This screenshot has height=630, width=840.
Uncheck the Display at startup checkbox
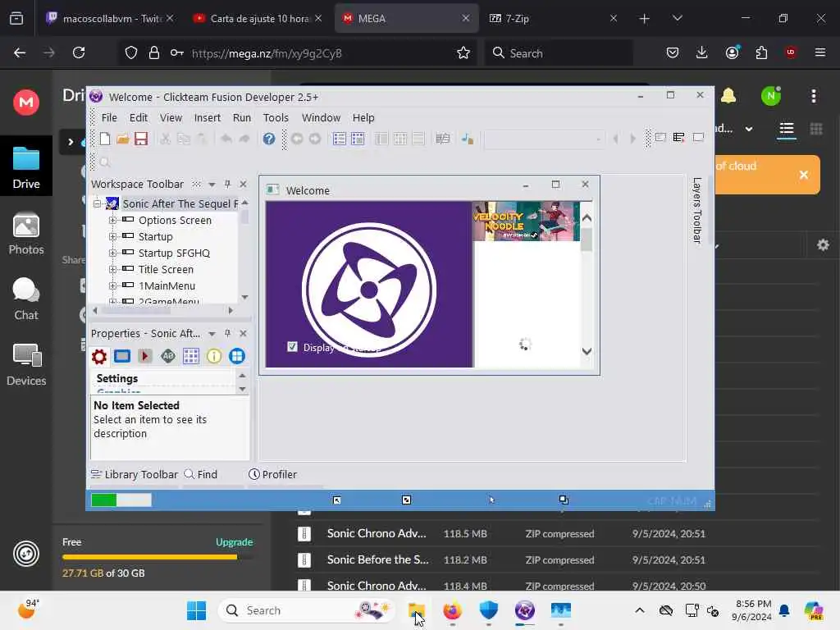click(x=292, y=347)
